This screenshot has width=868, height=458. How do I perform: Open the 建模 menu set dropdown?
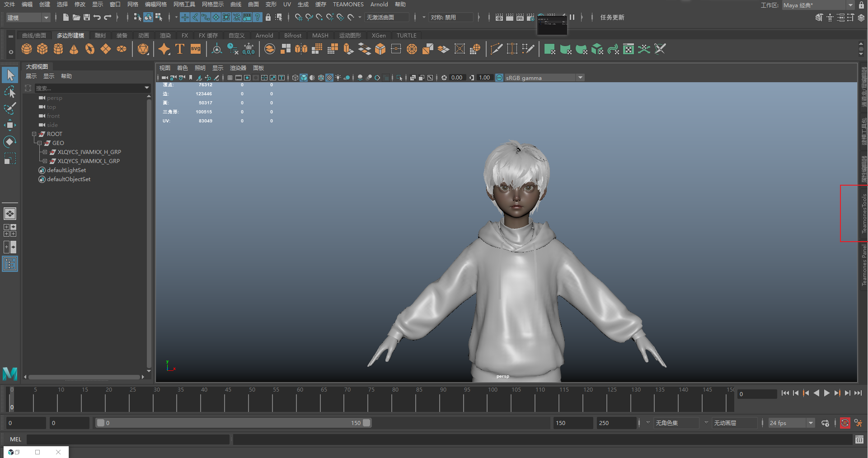[x=28, y=18]
